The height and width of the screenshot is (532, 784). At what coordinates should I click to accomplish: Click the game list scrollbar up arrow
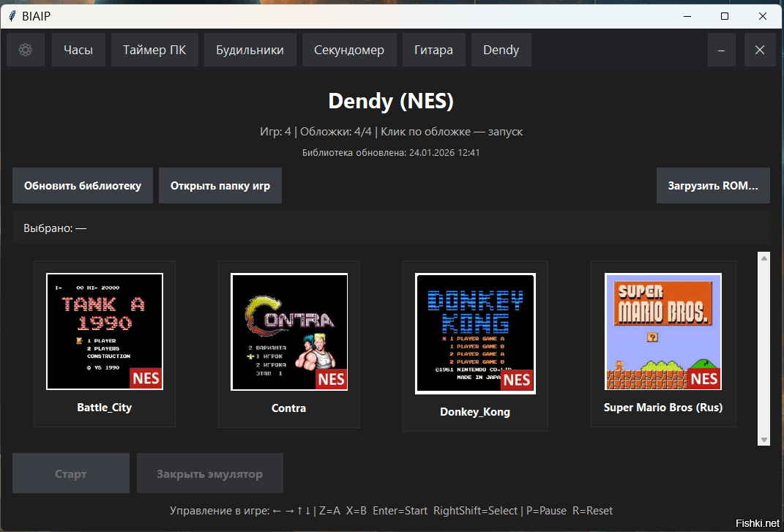pos(764,258)
